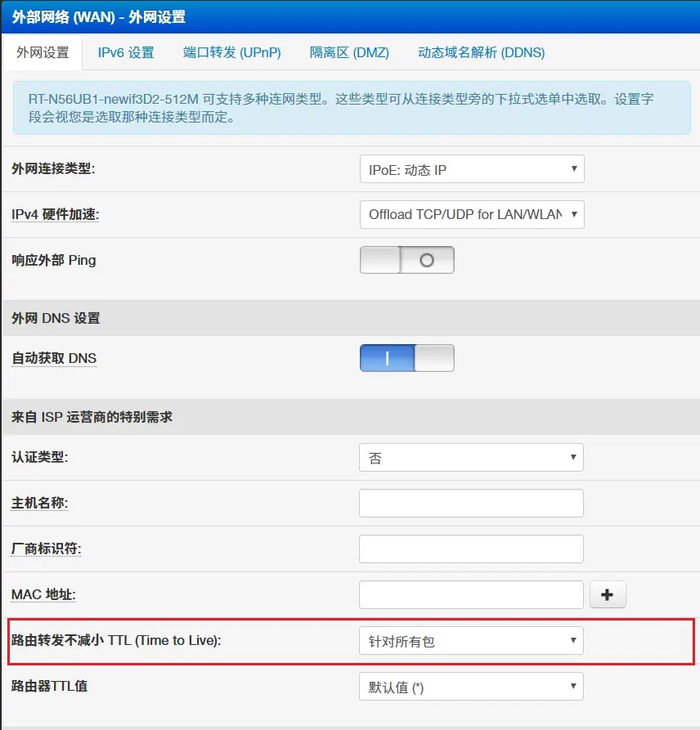Click into the MAC 地址 input field
The width and height of the screenshot is (700, 730).
point(471,595)
